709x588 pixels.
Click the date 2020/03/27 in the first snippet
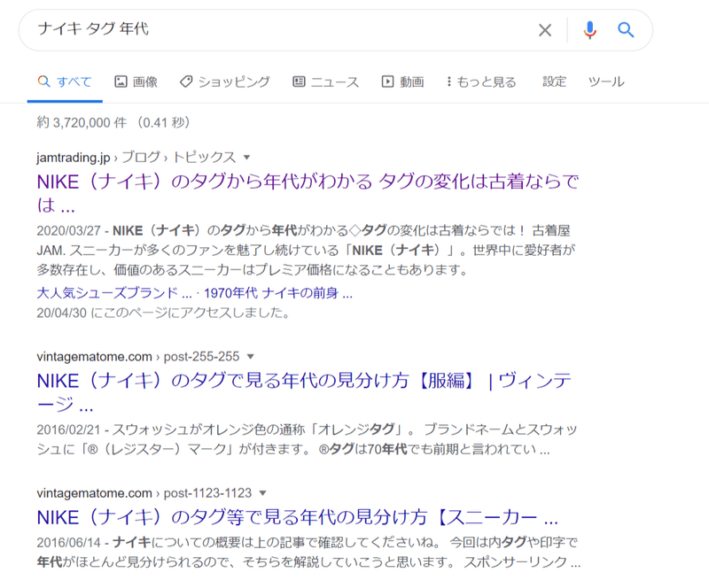pyautogui.click(x=68, y=230)
